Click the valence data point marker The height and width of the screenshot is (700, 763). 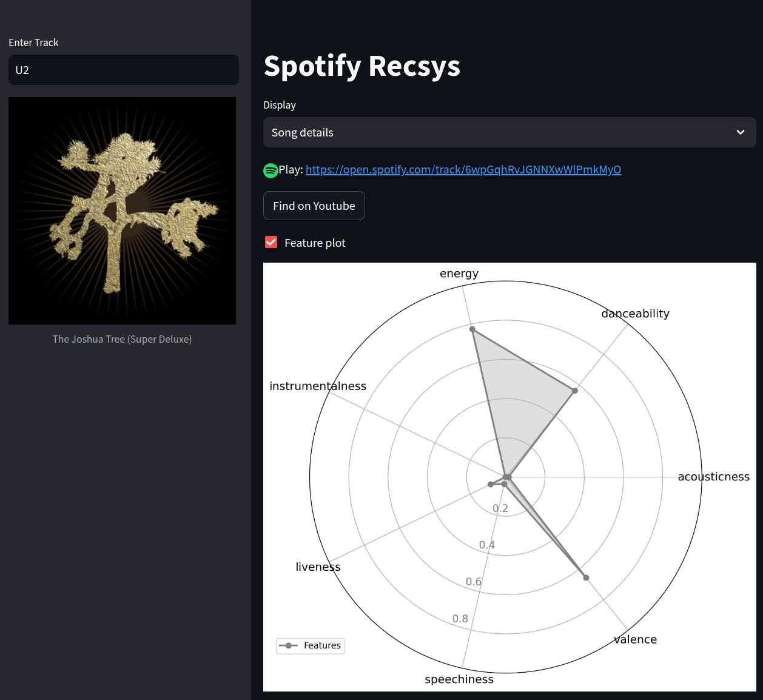coord(586,577)
